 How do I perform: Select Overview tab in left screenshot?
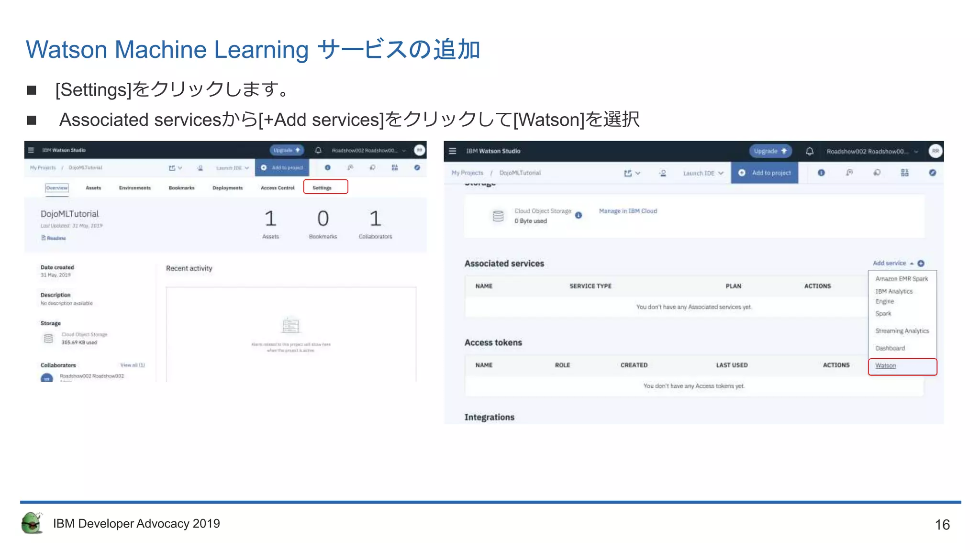(x=57, y=188)
